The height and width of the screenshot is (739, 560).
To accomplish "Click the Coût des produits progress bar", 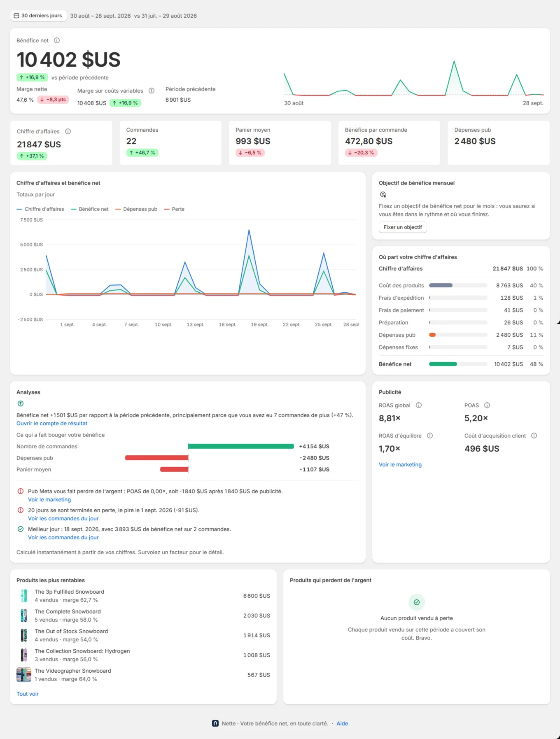I will coord(458,285).
